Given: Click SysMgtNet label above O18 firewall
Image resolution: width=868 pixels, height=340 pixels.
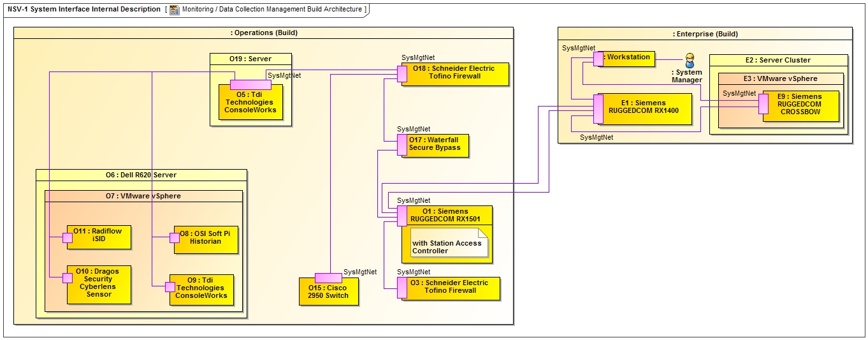Looking at the screenshot, I should pyautogui.click(x=418, y=58).
